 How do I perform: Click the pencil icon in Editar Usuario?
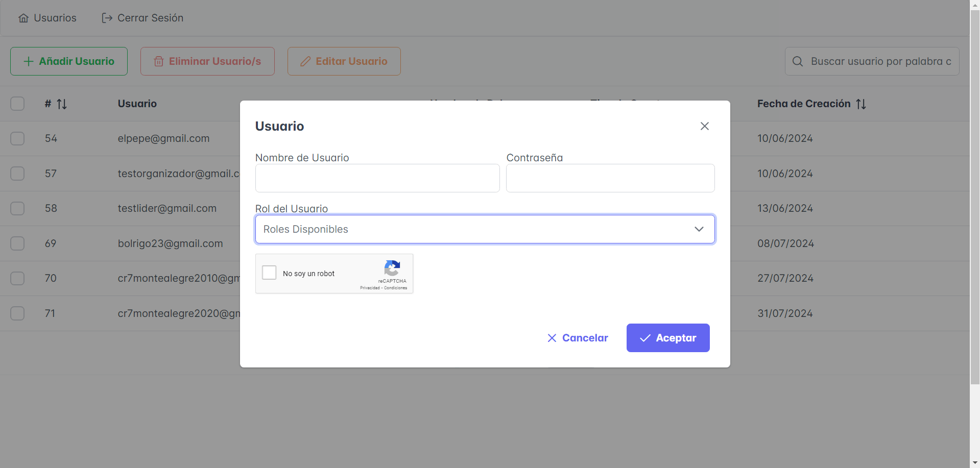click(305, 61)
